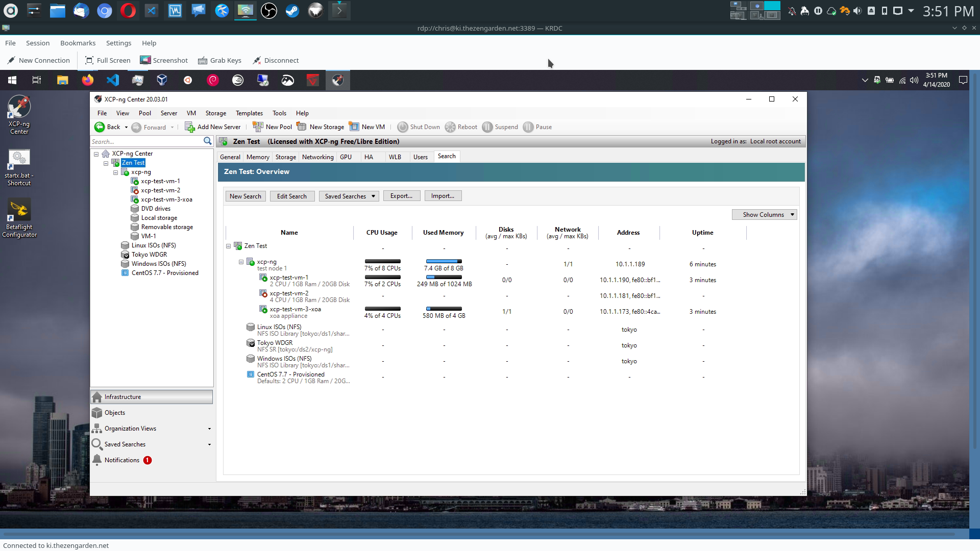Open Visual Studio Code from Windows taskbar
The width and height of the screenshot is (980, 551).
coord(113,80)
